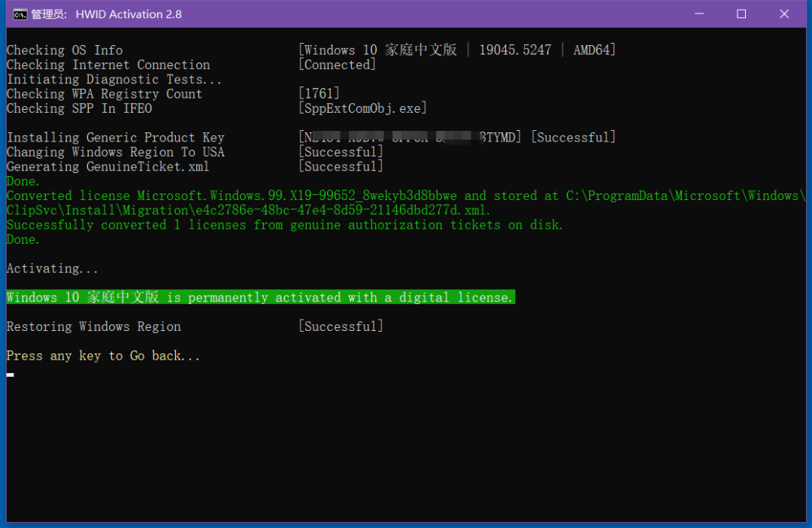Screen dimensions: 812x528
Task: Click the Press any key to Go back prompt
Action: pyautogui.click(x=103, y=356)
